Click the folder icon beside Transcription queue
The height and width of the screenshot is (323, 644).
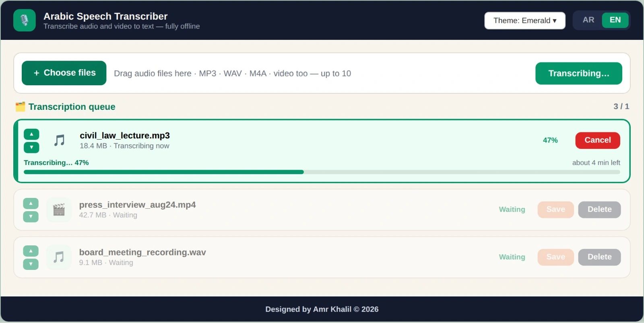(x=20, y=107)
